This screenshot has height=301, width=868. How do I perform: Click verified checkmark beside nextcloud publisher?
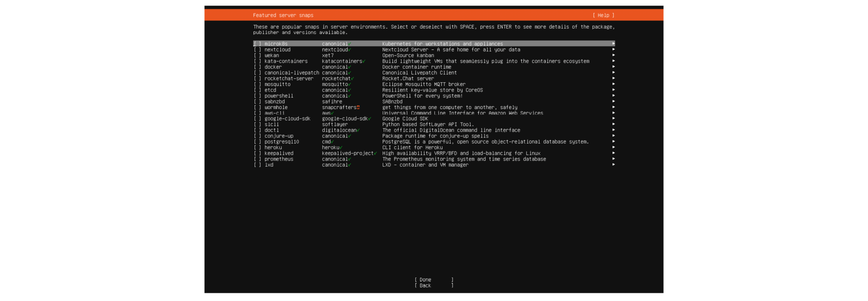point(349,50)
